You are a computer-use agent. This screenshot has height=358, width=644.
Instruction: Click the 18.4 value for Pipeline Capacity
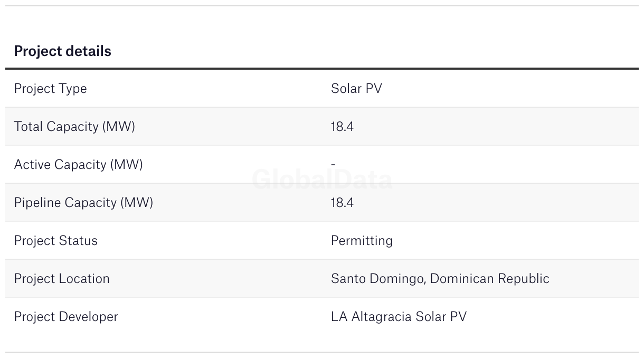[x=342, y=203]
